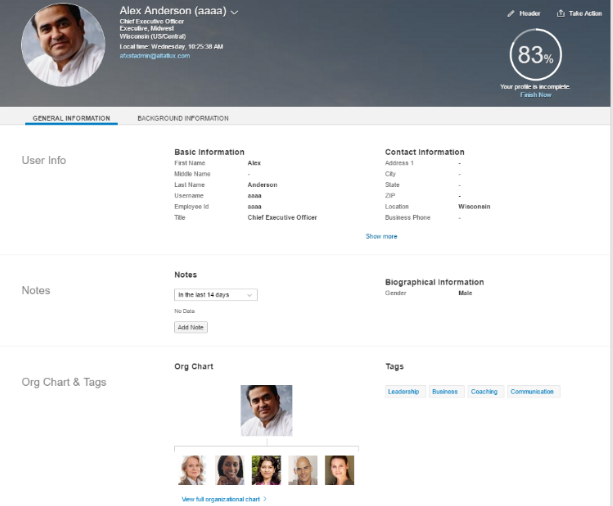Viewport: 613px width, 506px height.
Task: Expand the chevron next to Alex Anderson (aaaa)
Action: point(235,12)
